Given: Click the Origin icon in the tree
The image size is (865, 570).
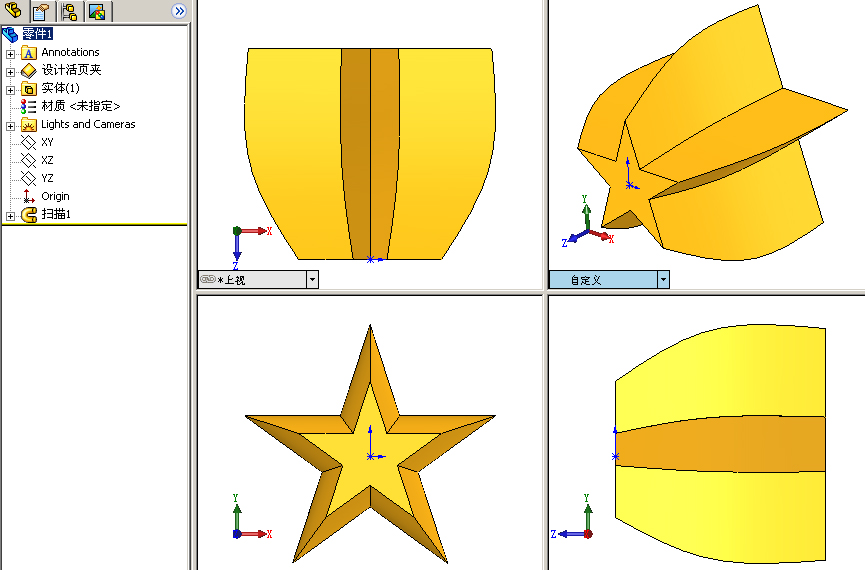Looking at the screenshot, I should click(x=28, y=196).
